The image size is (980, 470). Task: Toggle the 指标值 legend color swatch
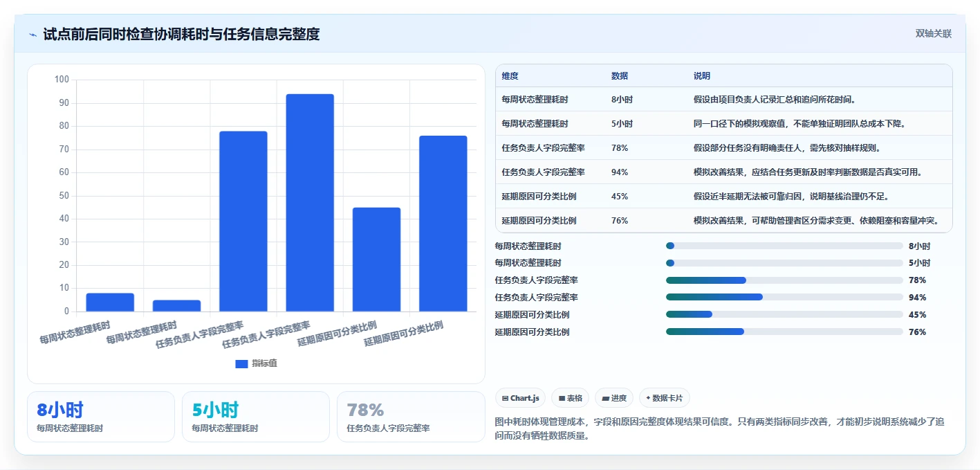[241, 363]
